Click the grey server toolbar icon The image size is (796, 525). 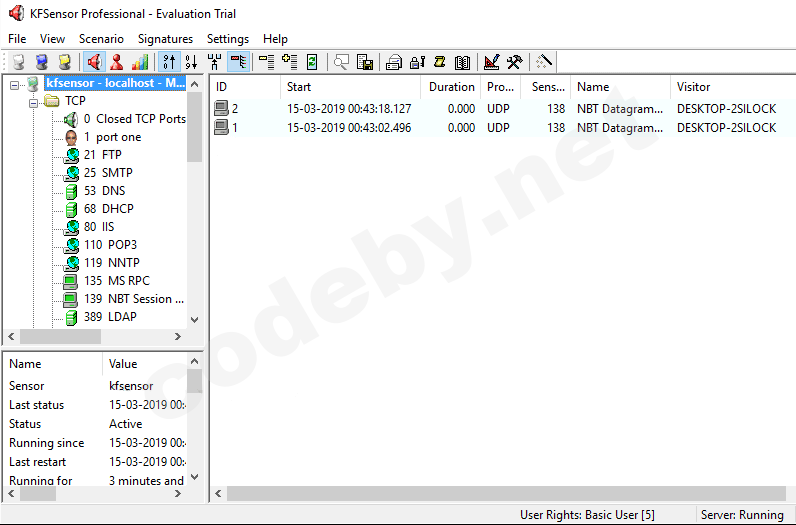pyautogui.click(x=19, y=62)
